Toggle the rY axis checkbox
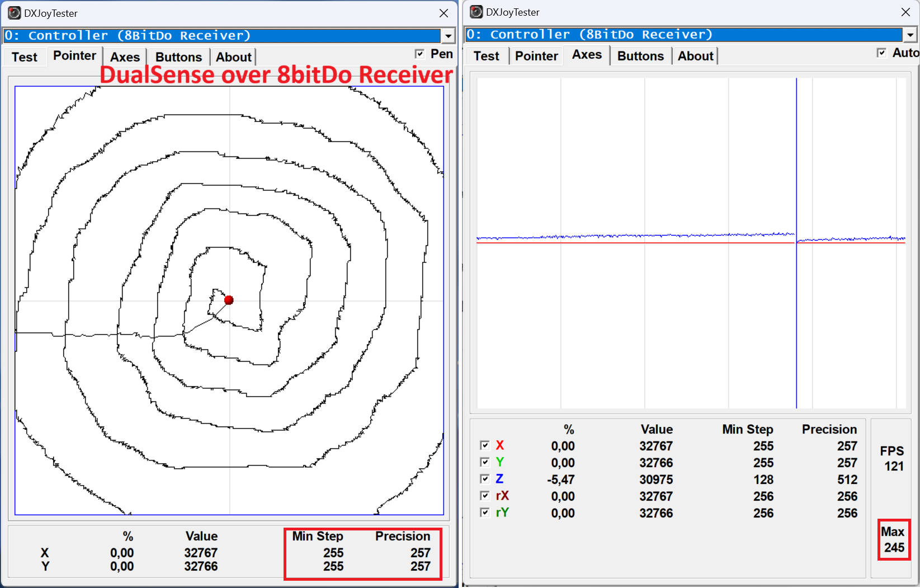The image size is (920, 588). [x=485, y=513]
